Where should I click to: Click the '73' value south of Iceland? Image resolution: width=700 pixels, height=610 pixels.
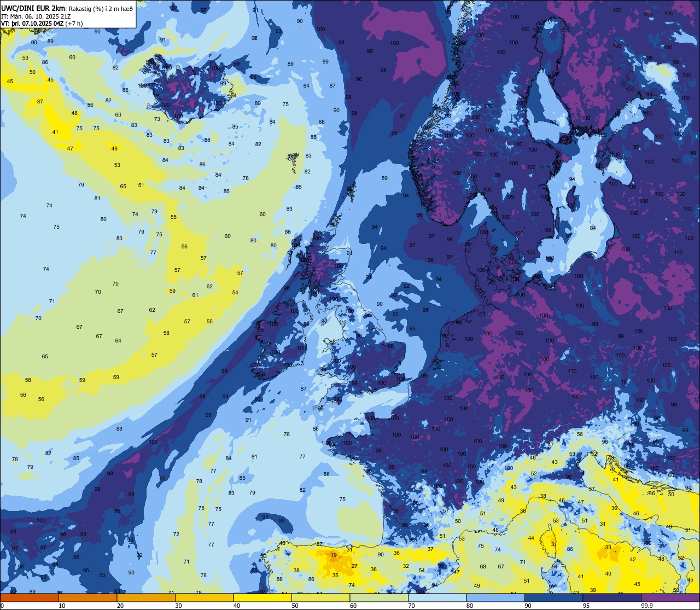pos(157,119)
